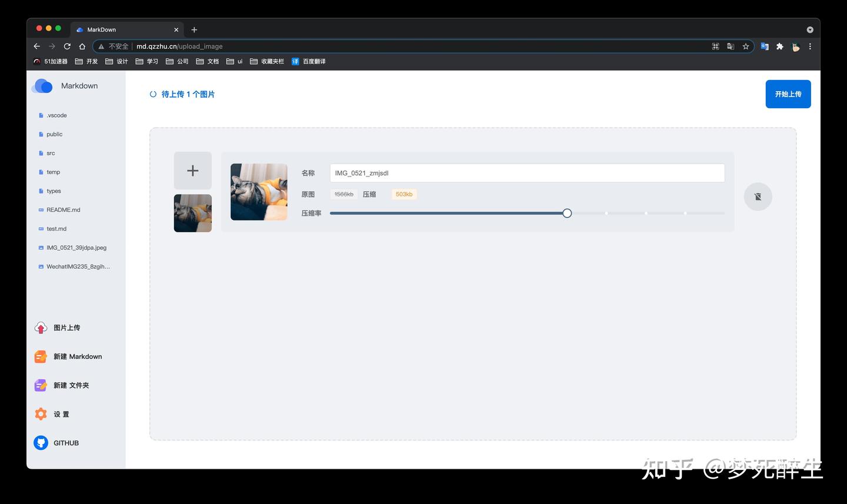847x504 pixels.
Task: Click the 503kb compressed size badge
Action: (x=404, y=193)
